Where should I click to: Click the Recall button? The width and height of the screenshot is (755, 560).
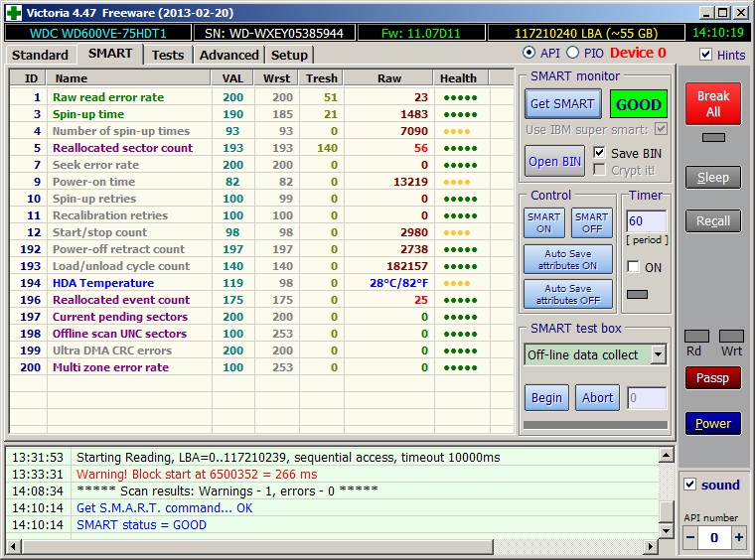pos(713,221)
